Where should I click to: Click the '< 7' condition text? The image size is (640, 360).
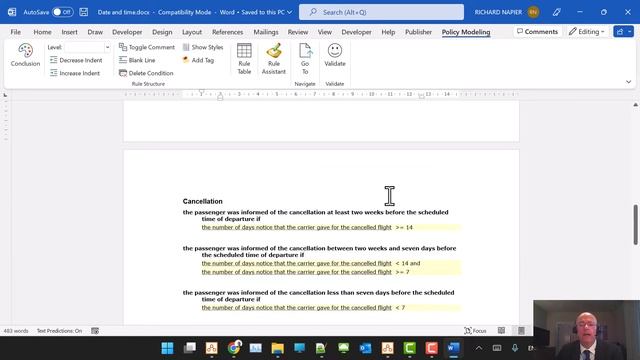pyautogui.click(x=400, y=308)
